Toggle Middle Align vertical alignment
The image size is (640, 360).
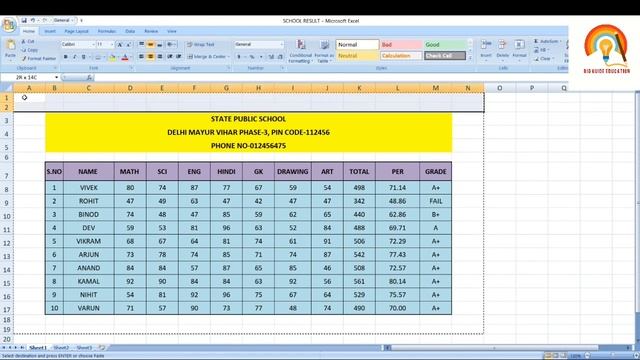[x=150, y=44]
